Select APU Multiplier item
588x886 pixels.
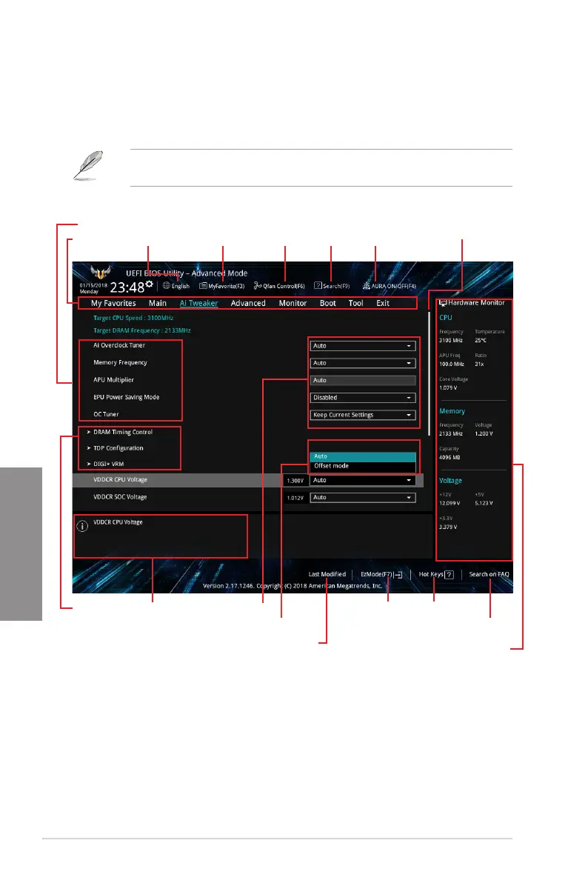click(x=113, y=380)
